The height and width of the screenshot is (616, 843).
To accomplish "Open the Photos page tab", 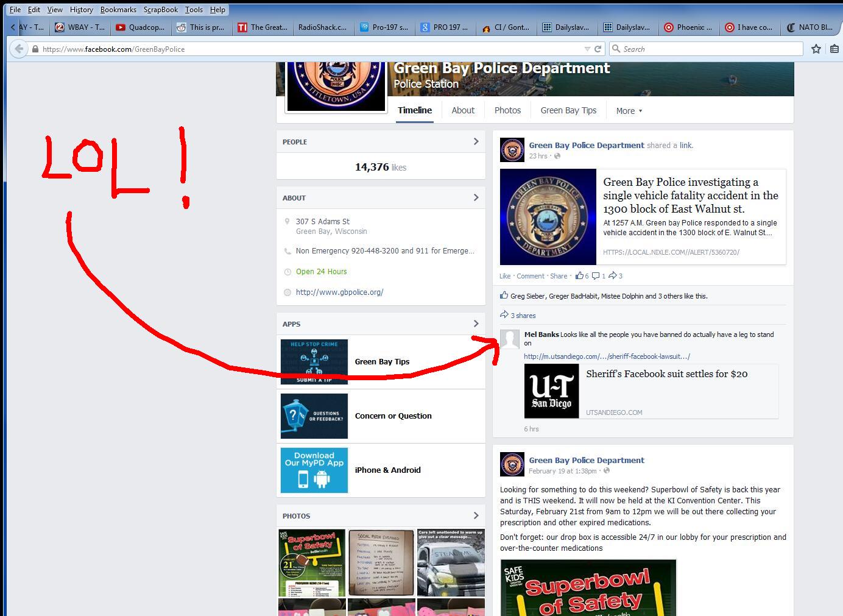I will tap(507, 110).
